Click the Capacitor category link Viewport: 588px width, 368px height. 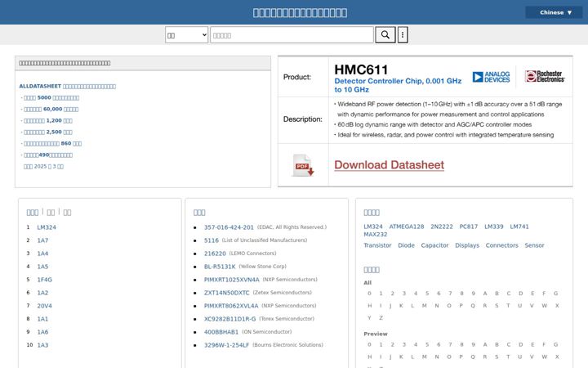click(434, 245)
